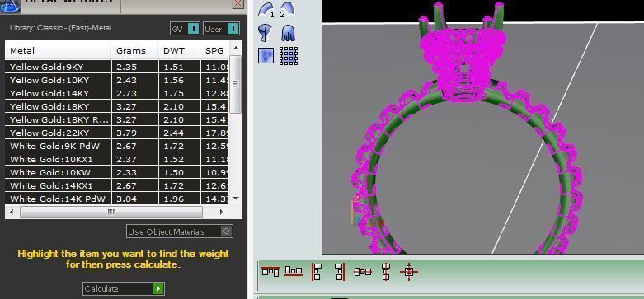
Task: Click the 1.96 DWT value
Action: pyautogui.click(x=173, y=199)
